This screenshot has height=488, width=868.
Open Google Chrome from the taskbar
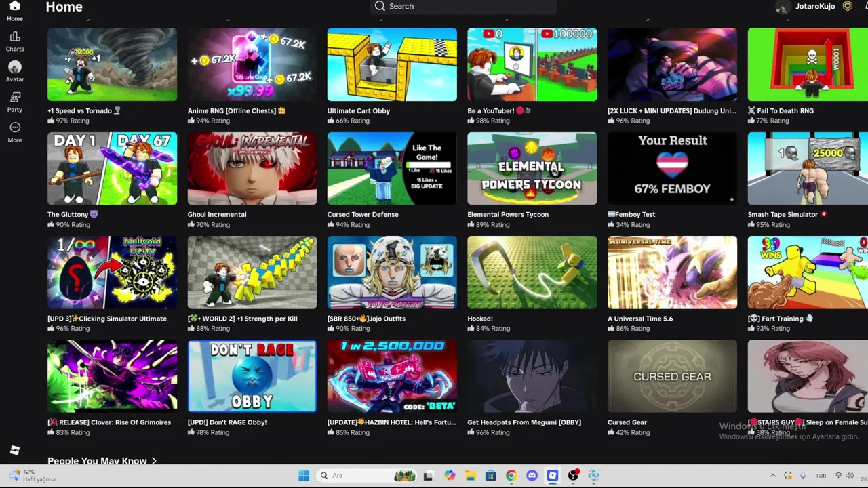511,476
